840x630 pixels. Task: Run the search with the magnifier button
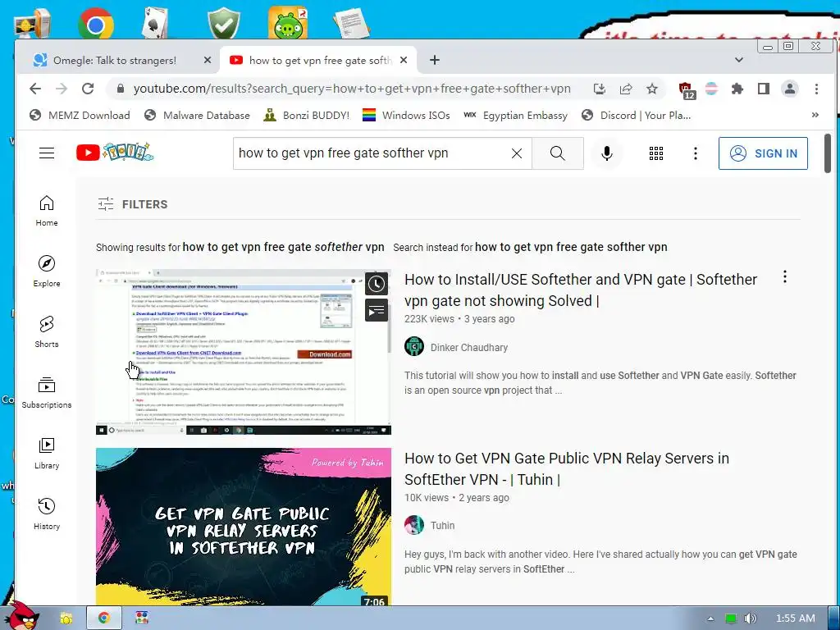coord(558,153)
